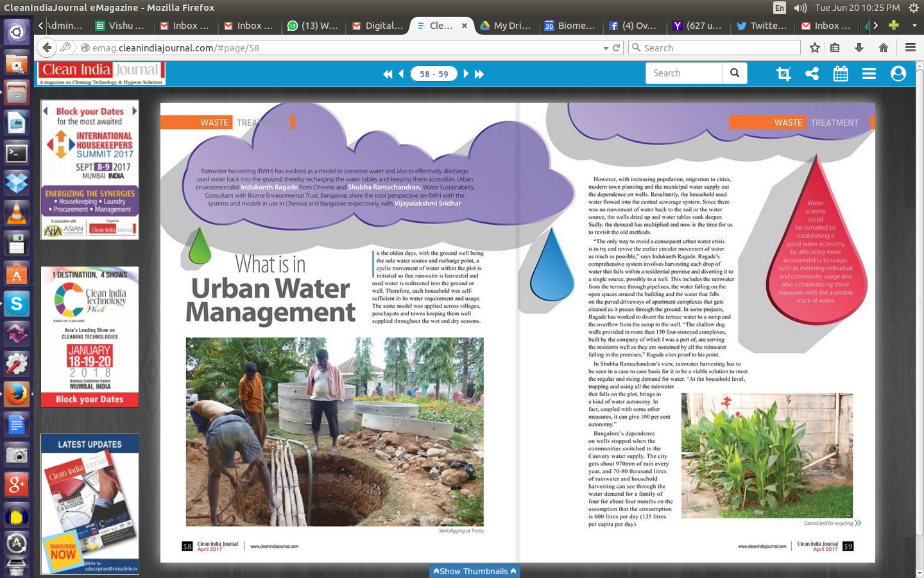Open the share options icon
924x578 pixels.
pos(812,74)
